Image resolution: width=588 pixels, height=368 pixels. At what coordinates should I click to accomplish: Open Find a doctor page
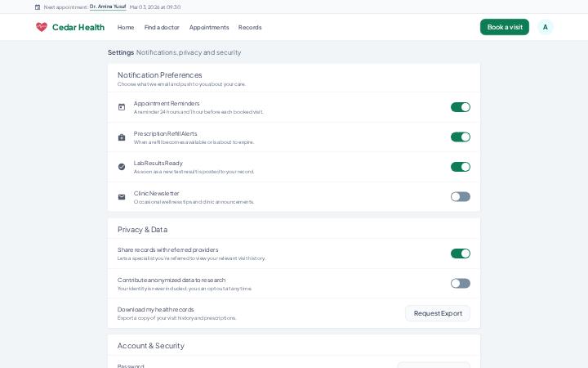162,28
